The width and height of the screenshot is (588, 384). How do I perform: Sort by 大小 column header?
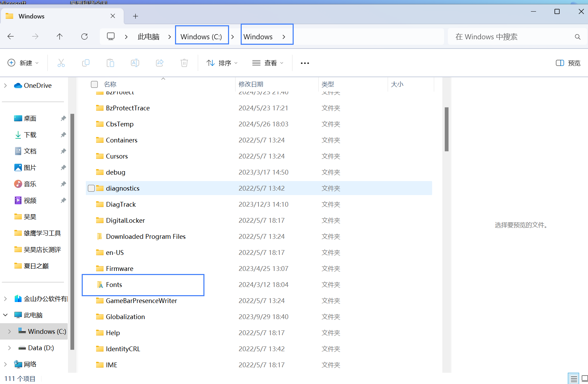(x=397, y=84)
